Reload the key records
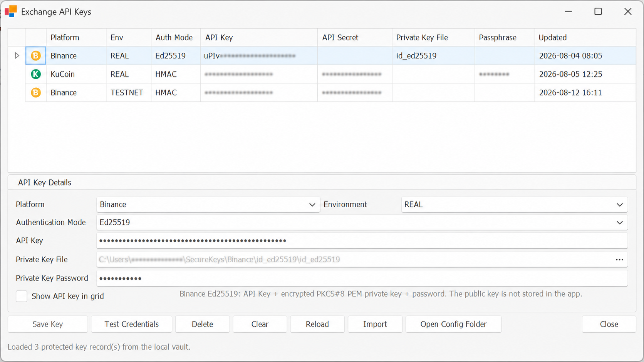Image resolution: width=644 pixels, height=362 pixels. pos(317,324)
